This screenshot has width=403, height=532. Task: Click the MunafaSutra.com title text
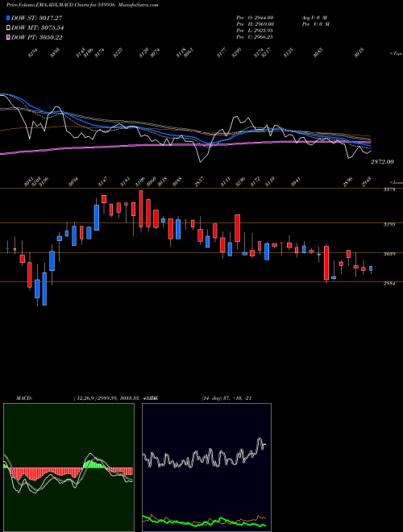[139, 5]
